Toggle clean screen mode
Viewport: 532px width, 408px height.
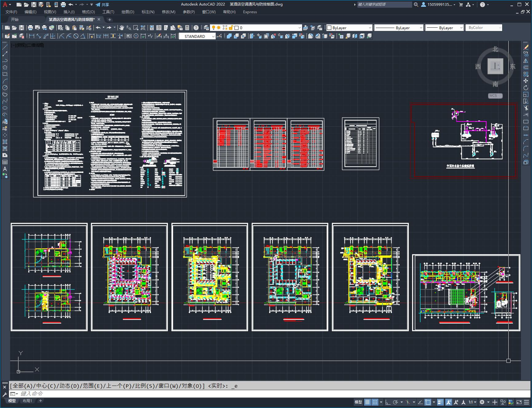[x=519, y=402]
